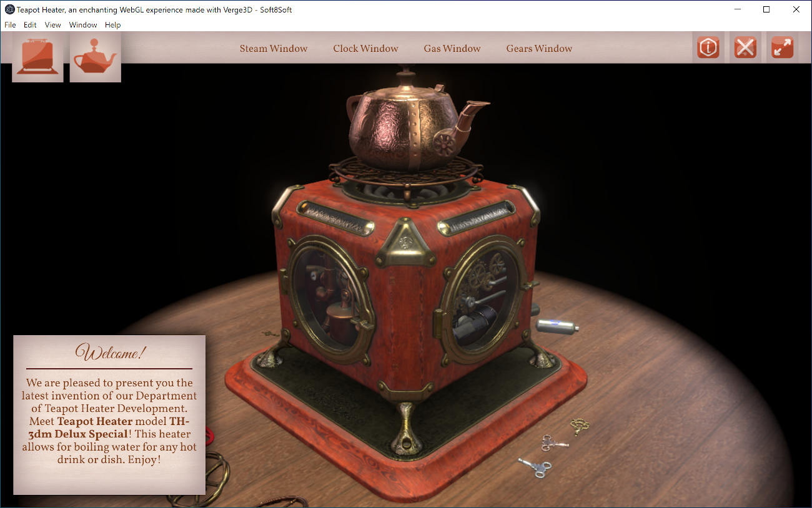Open the Window menu
This screenshot has height=508, width=812.
click(83, 25)
